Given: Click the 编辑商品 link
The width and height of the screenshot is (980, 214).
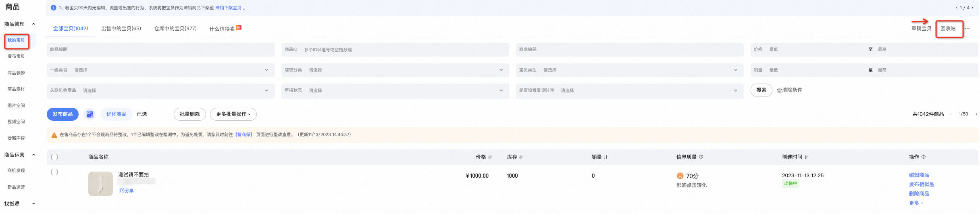Looking at the screenshot, I should point(919,175).
